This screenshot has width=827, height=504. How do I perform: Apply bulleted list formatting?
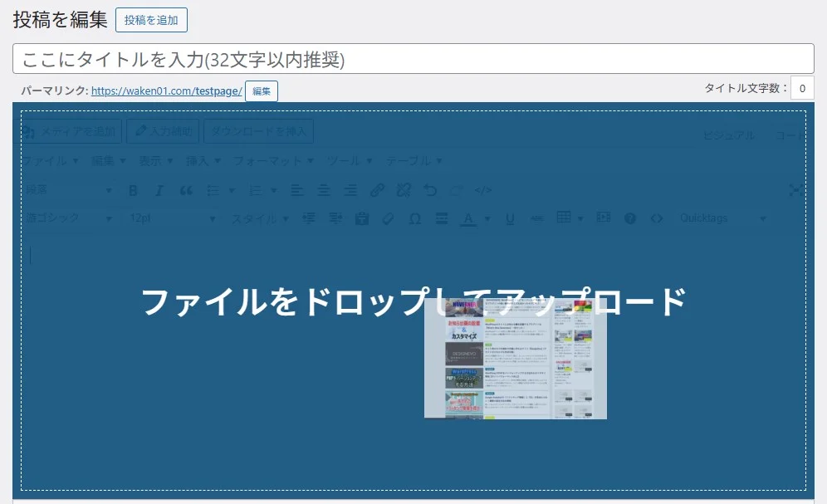pos(213,190)
